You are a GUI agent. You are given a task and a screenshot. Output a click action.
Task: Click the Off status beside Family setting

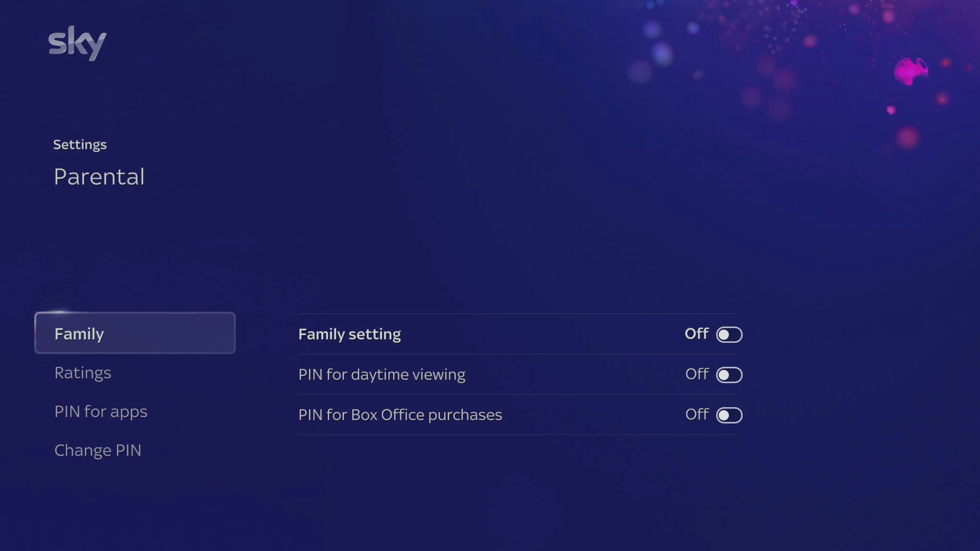click(x=696, y=334)
